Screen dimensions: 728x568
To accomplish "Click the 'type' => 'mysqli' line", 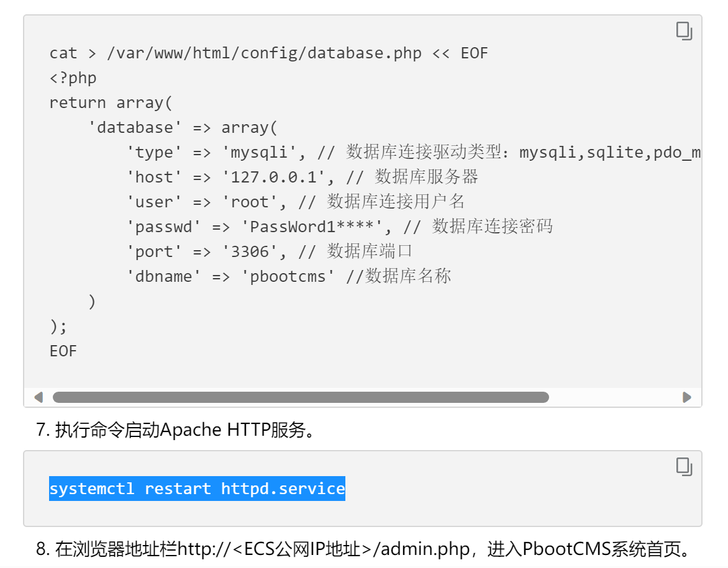I will pos(414,152).
